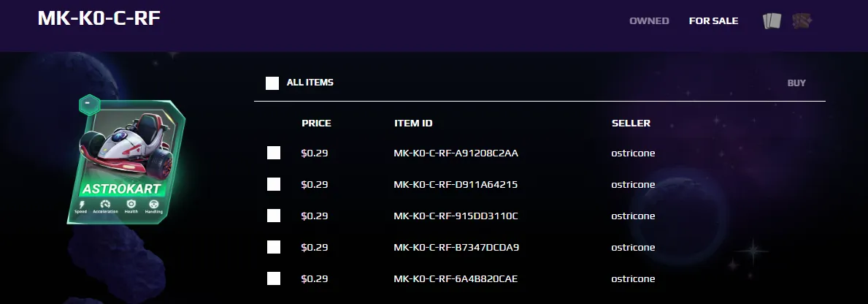
Task: Open the card stack view icon
Action: point(772,21)
